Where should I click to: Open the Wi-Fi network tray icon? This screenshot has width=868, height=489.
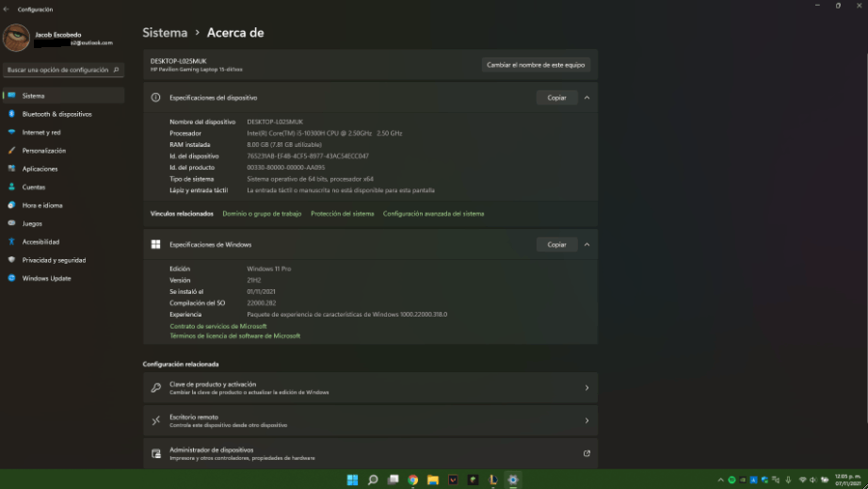coord(802,481)
